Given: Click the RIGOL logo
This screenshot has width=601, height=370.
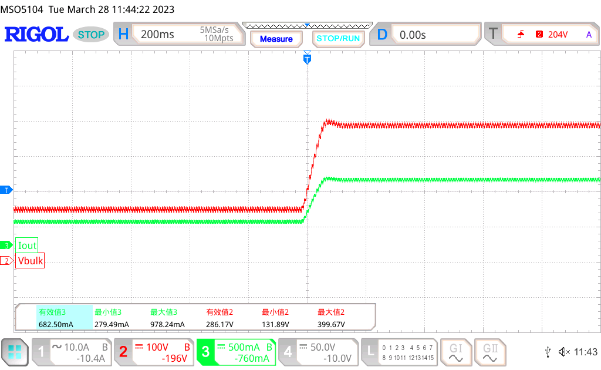Looking at the screenshot, I should coord(36,35).
